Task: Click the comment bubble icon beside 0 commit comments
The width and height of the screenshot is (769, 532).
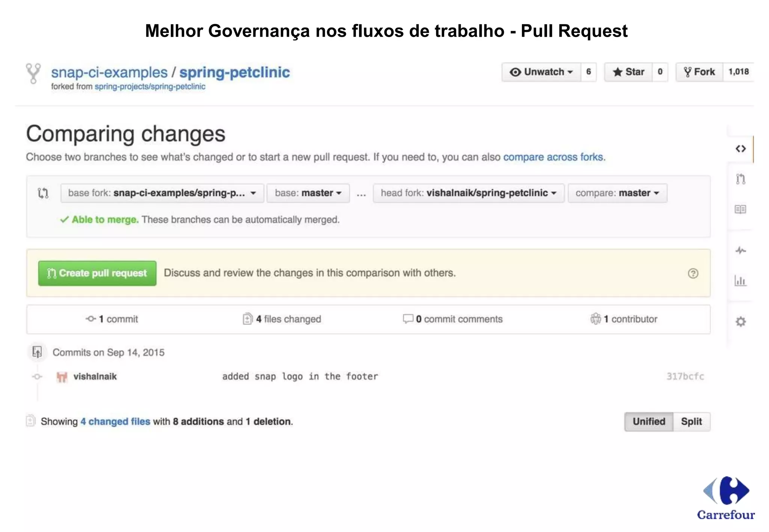Action: click(x=408, y=319)
